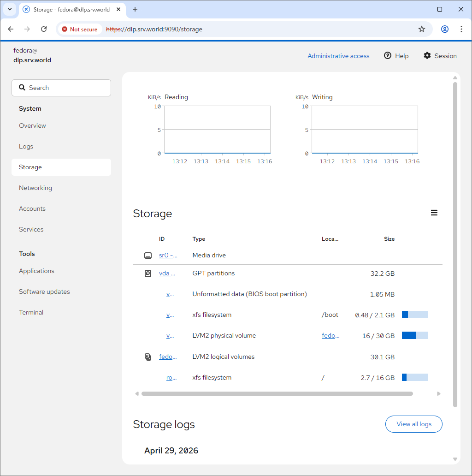Click the 30.1 GB size value
472x476 pixels.
(382, 357)
